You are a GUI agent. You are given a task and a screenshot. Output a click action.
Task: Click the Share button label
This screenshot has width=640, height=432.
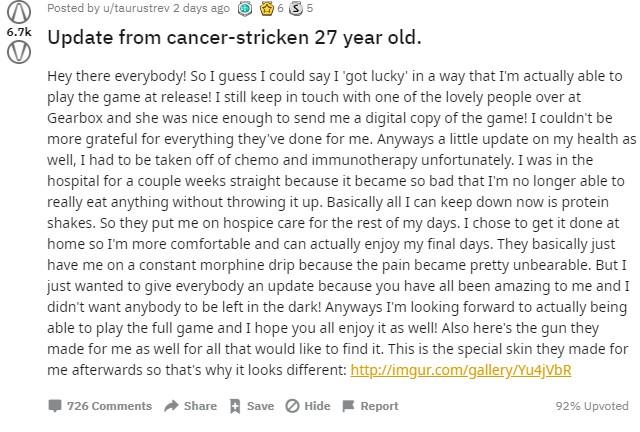tap(200, 406)
